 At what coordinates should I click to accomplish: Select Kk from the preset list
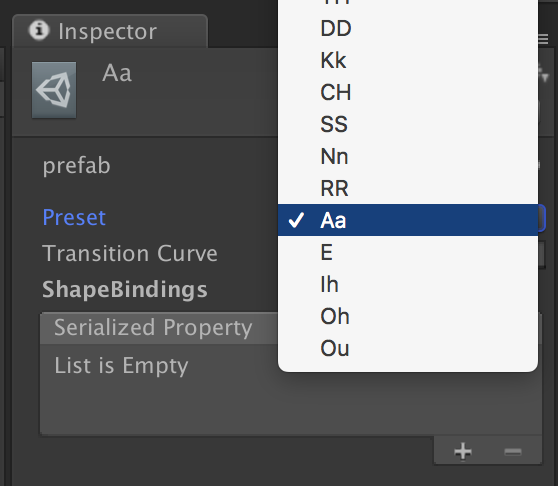point(408,60)
